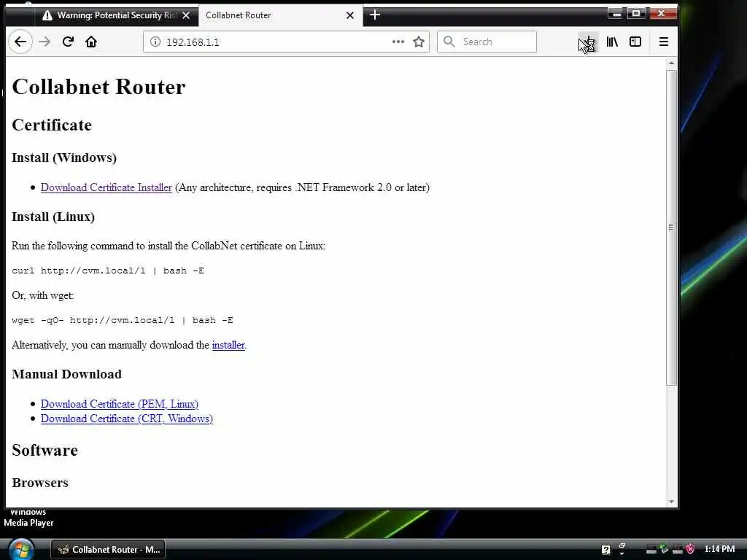Screen dimensions: 747x560
Task: Click the wget command text
Action: coord(123,321)
